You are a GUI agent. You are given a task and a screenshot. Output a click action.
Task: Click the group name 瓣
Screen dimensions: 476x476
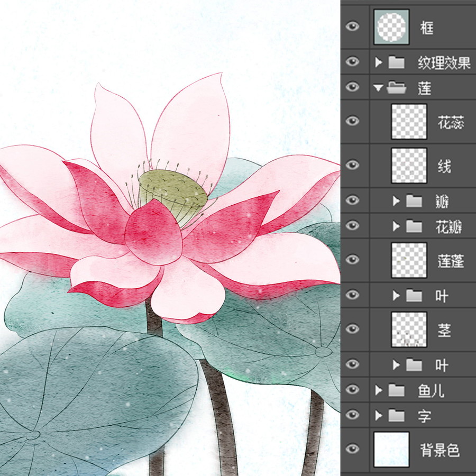click(x=442, y=202)
